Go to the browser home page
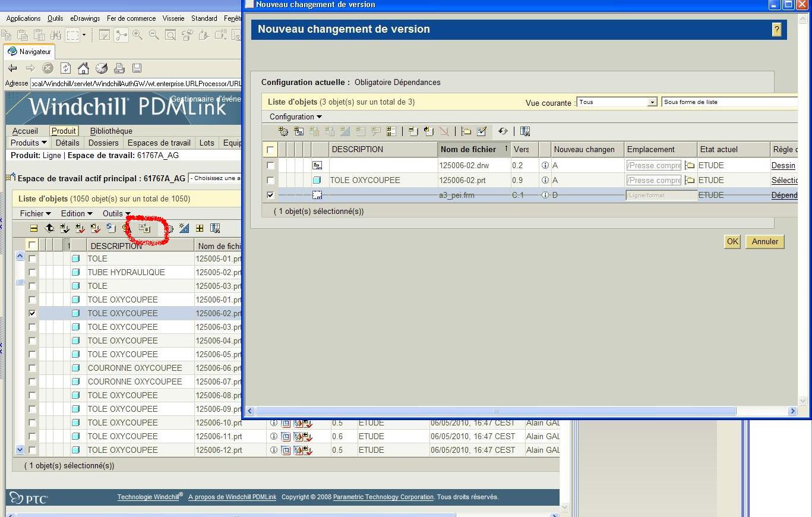The height and width of the screenshot is (517, 812). 83,68
